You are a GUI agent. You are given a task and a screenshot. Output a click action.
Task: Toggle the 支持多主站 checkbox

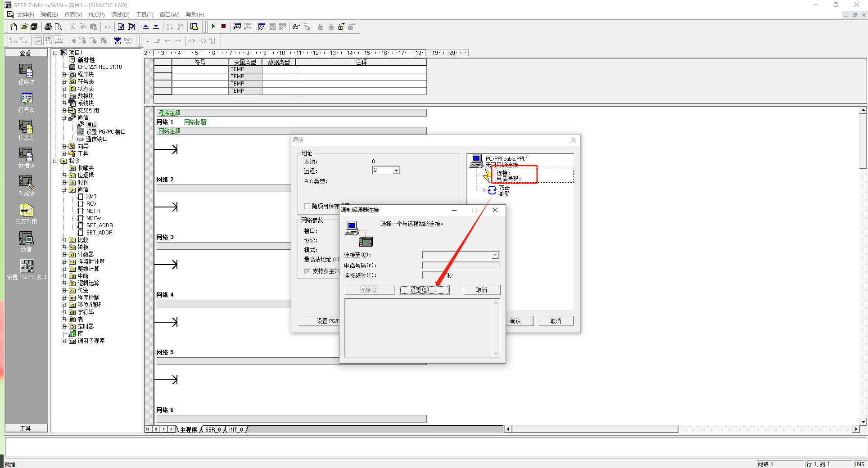(x=307, y=271)
